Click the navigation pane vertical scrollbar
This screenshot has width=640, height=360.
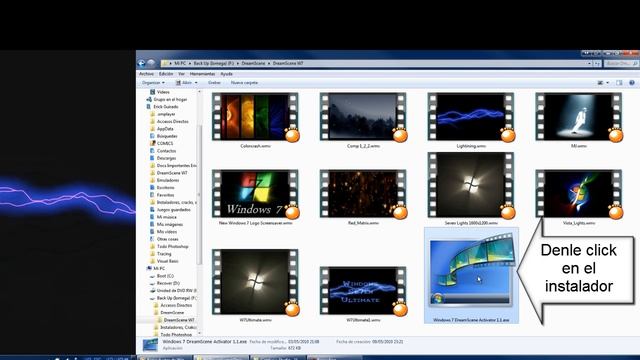[x=200, y=195]
